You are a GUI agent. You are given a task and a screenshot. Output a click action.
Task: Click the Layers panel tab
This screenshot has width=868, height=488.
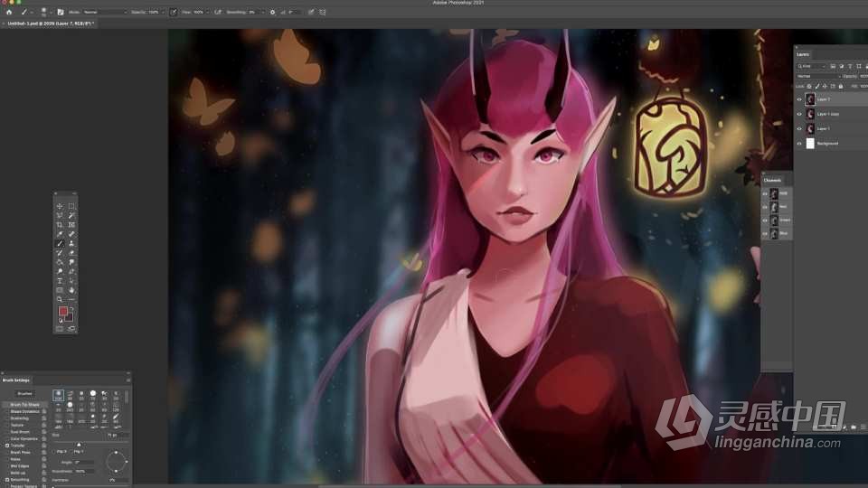click(x=803, y=54)
